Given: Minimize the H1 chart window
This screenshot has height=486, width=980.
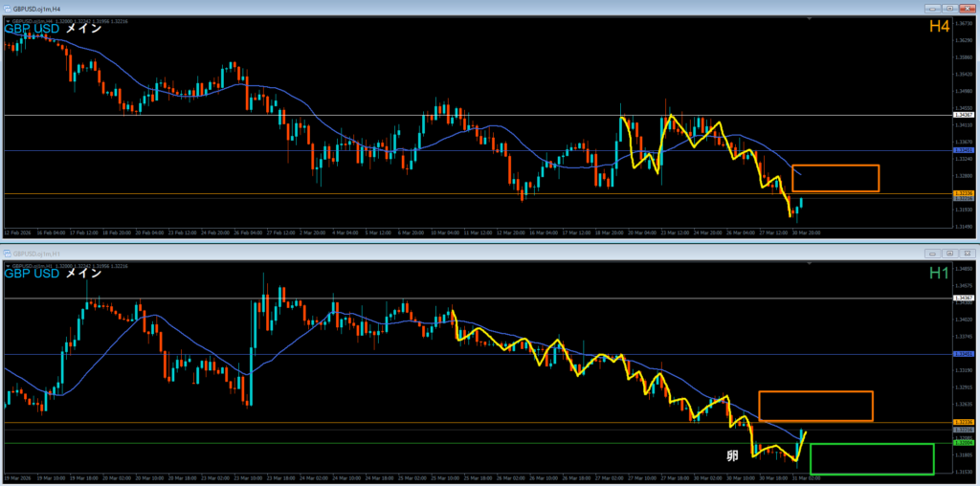Looking at the screenshot, I should 932,254.
